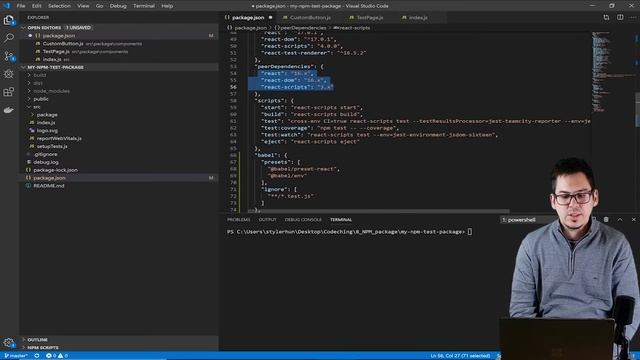This screenshot has height=360, width=640.
Task: Maximize the terminal panel with up chevron
Action: pos(620,220)
